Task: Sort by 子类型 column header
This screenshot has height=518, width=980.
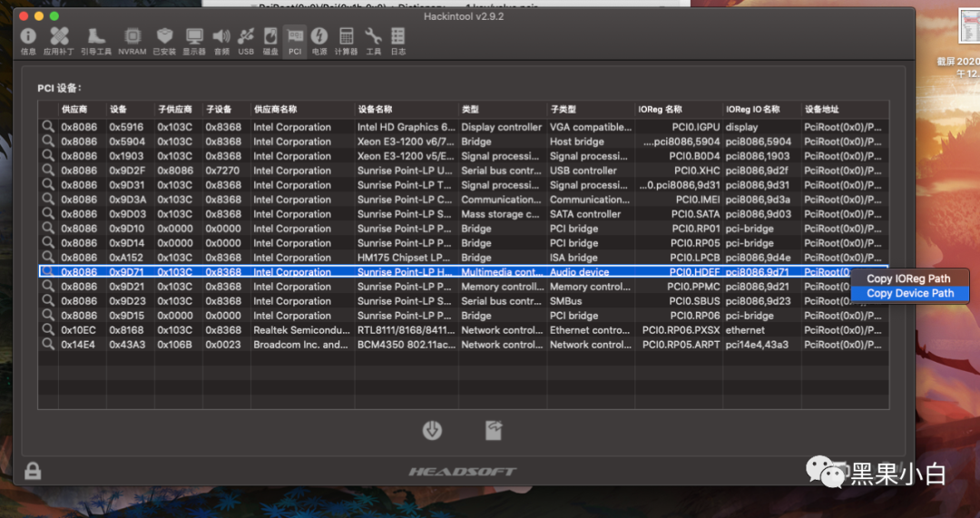Action: coord(591,109)
